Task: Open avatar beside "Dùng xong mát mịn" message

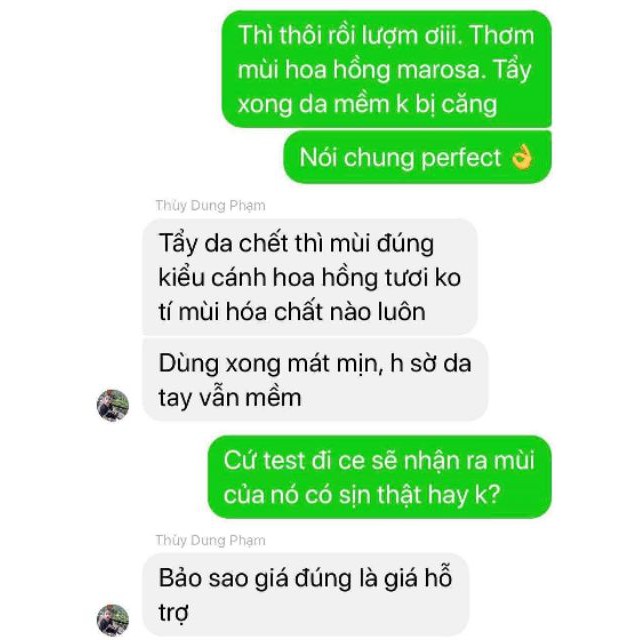Action: point(113,405)
